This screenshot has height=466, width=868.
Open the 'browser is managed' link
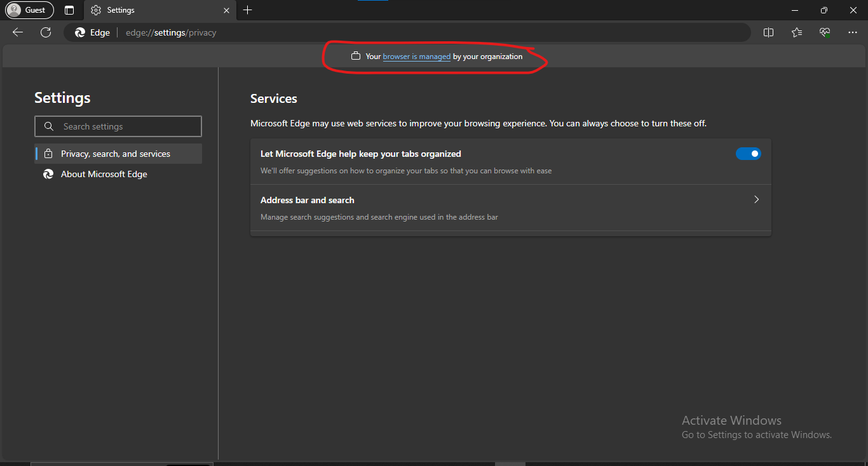(417, 57)
